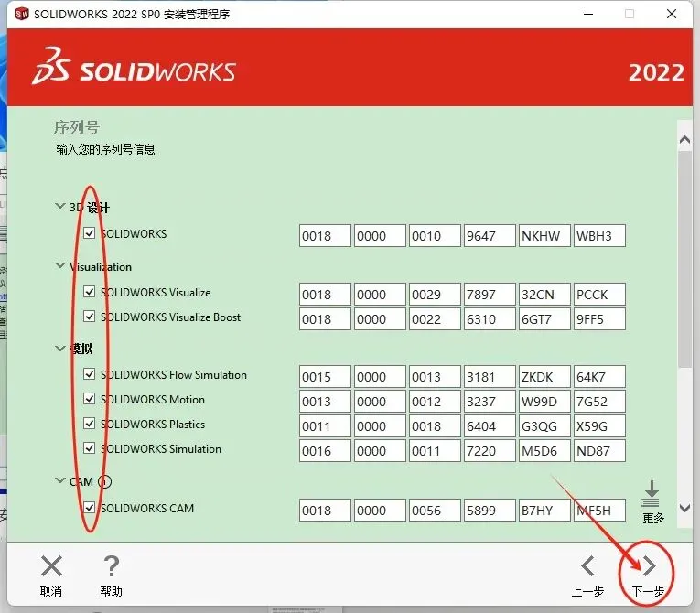700x613 pixels.
Task: Click SOLIDWORKS serial field NKHW
Action: point(544,236)
